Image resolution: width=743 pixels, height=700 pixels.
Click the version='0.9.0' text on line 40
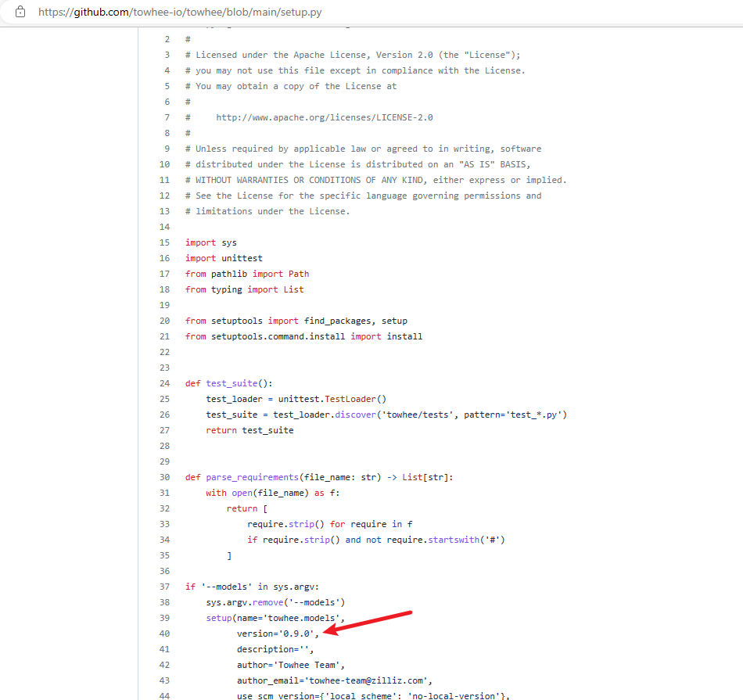click(x=275, y=634)
